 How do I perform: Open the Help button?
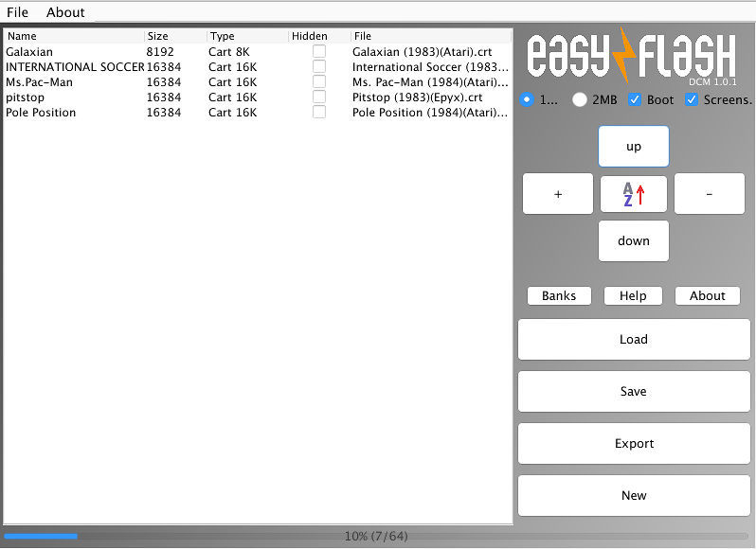(633, 295)
